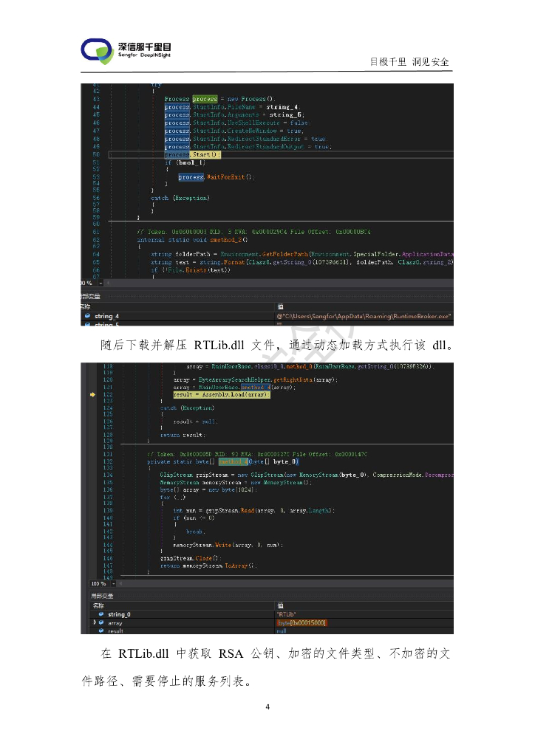Click the process.Start() line in upper editor
Viewport: 535px width, 756px height.
click(192, 154)
